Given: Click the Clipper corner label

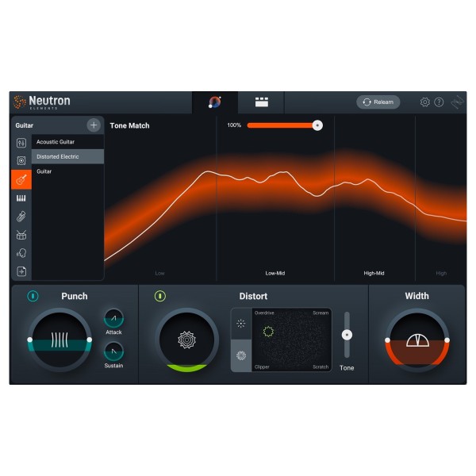Looking at the screenshot, I should tap(262, 367).
